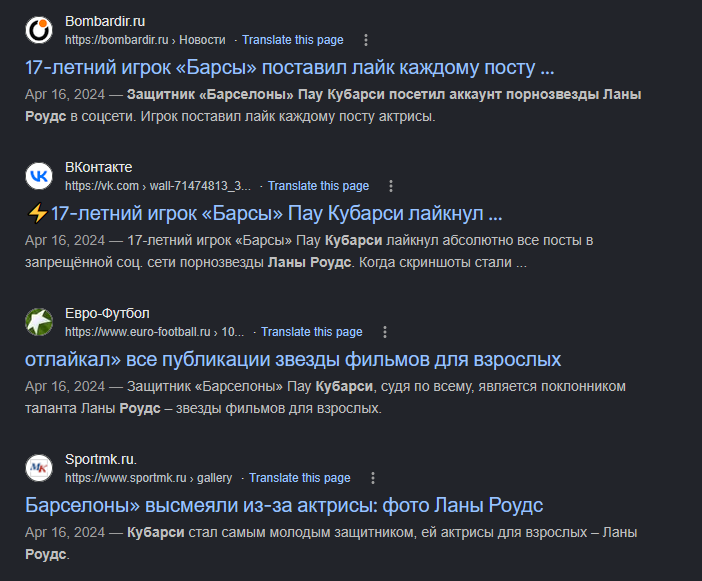702x581 pixels.
Task: Translate the euro-football.ru page
Action: click(312, 332)
